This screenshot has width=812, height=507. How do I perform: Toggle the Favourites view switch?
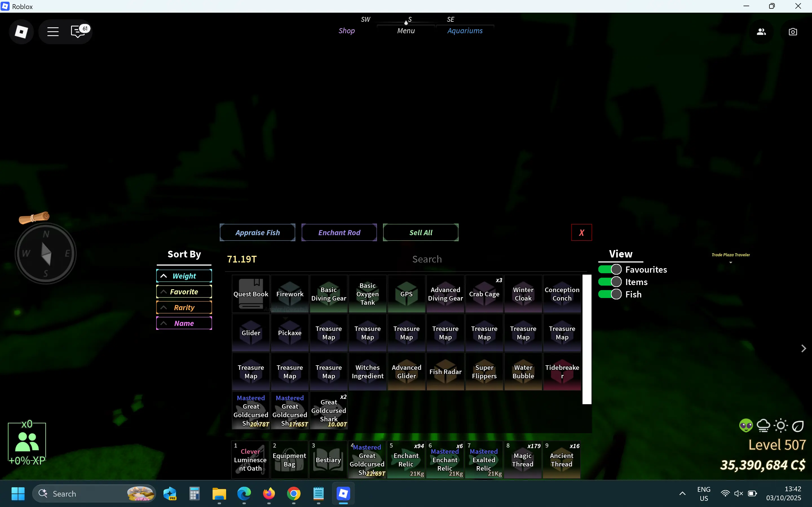[610, 270]
